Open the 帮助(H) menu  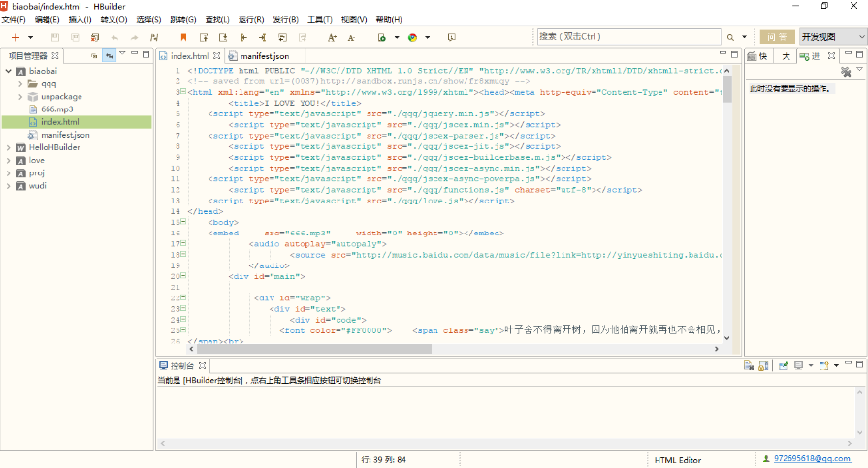[x=389, y=20]
